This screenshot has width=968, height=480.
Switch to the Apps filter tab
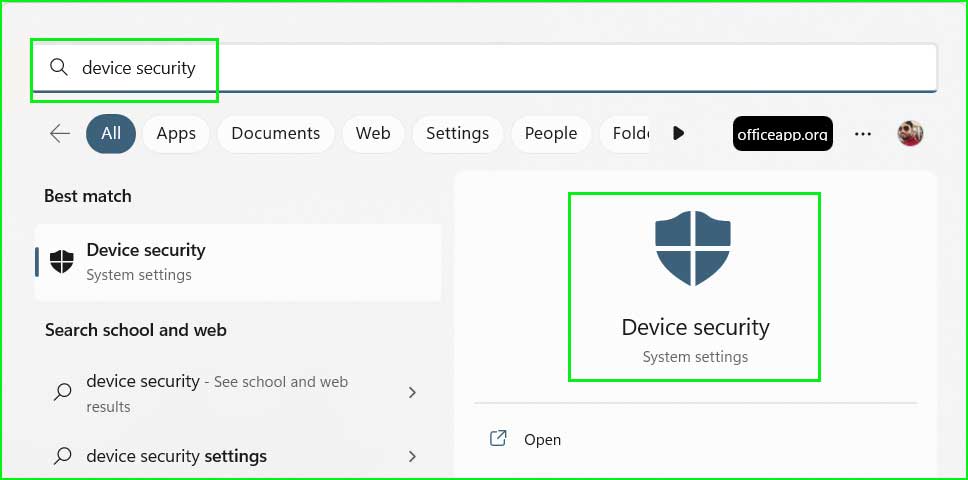click(x=176, y=133)
